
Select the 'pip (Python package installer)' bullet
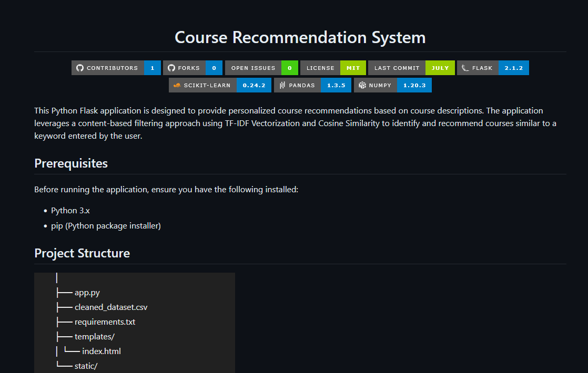point(106,226)
